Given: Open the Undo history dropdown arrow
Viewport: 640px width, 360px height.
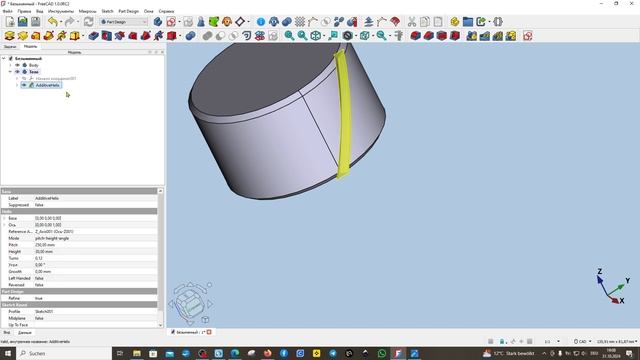Looking at the screenshot, I should (x=60, y=22).
